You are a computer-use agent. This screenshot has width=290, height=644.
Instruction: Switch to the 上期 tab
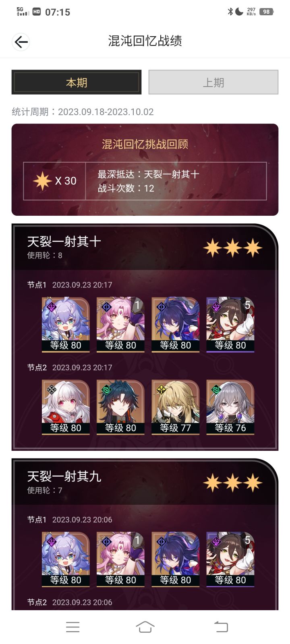(x=213, y=82)
